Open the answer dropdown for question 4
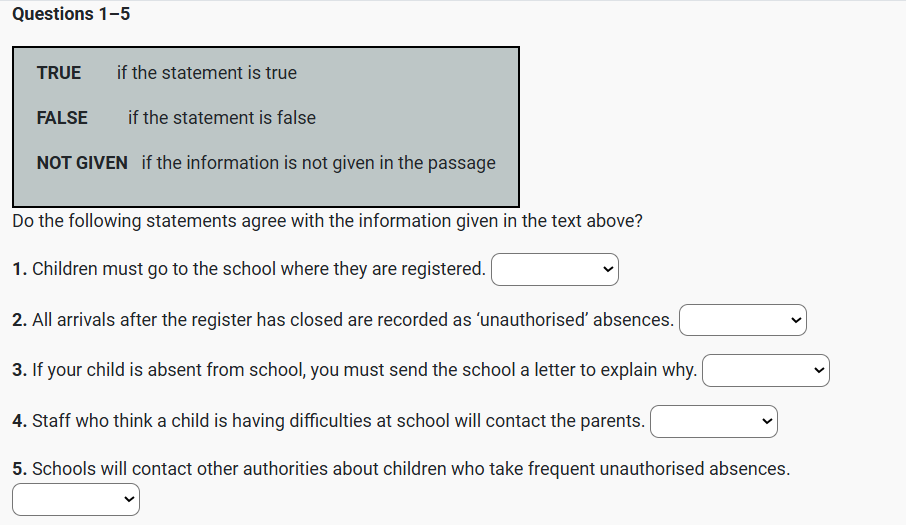The width and height of the screenshot is (906, 525). (713, 421)
